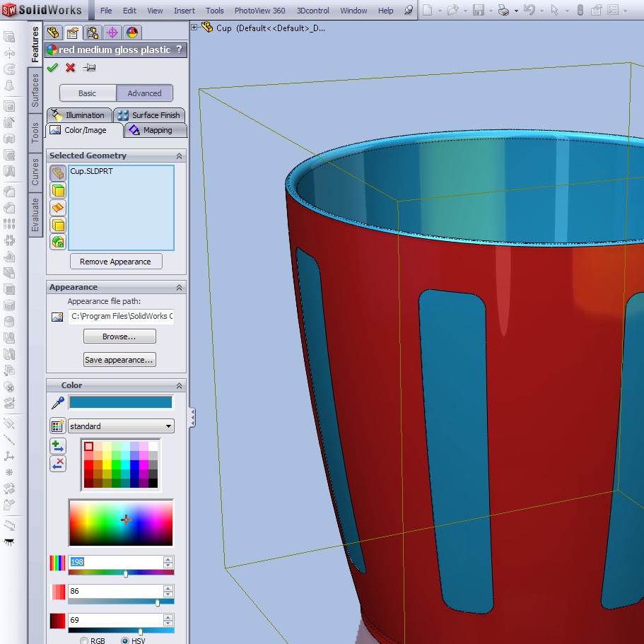644x644 pixels.
Task: Select bodies filter icon in Selected Geometry
Action: click(58, 225)
